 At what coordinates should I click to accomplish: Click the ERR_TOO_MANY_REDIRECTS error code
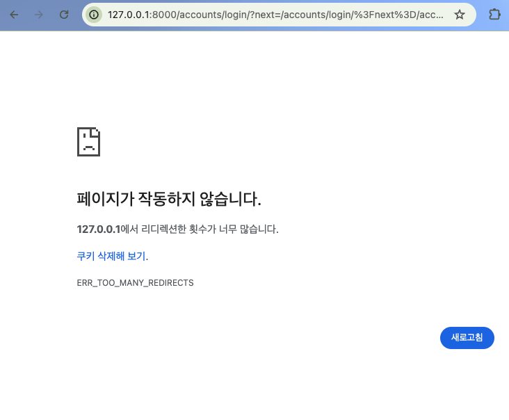(135, 283)
